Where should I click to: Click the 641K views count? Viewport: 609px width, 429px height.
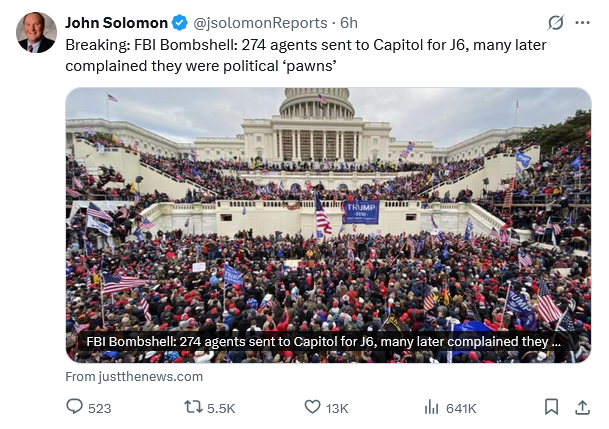coord(461,408)
